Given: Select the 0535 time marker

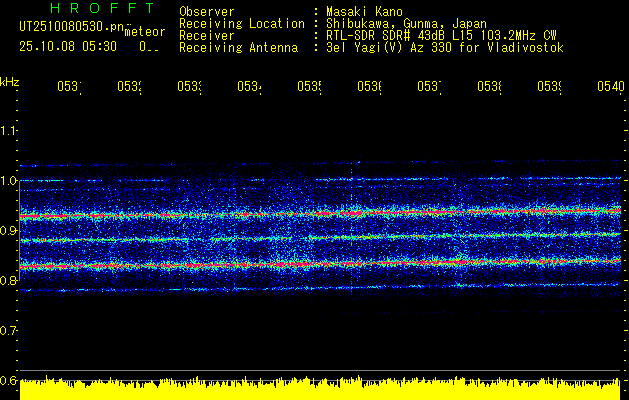Looking at the screenshot, I should pos(309,86).
